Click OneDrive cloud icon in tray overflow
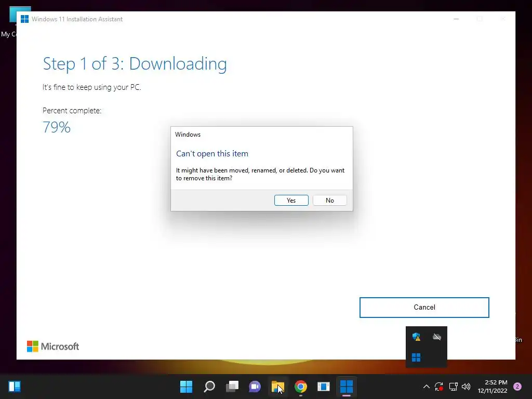 437,337
